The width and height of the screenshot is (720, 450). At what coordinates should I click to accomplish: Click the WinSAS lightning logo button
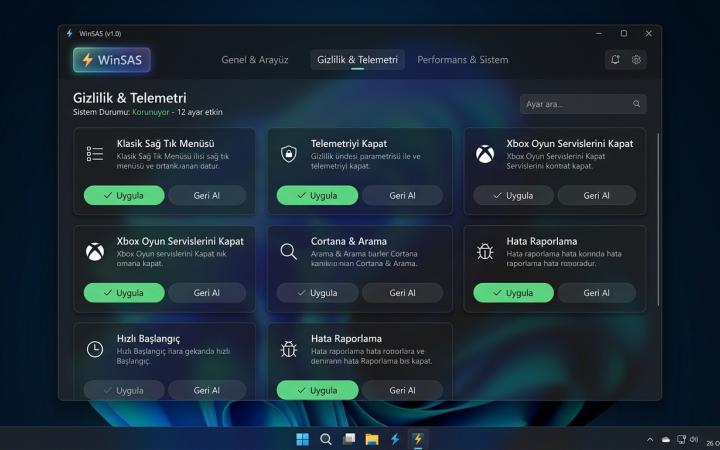click(112, 60)
